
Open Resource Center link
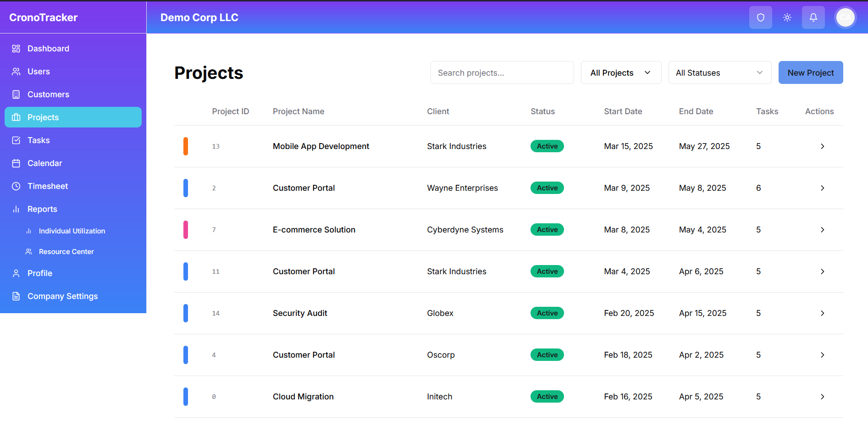click(x=66, y=252)
